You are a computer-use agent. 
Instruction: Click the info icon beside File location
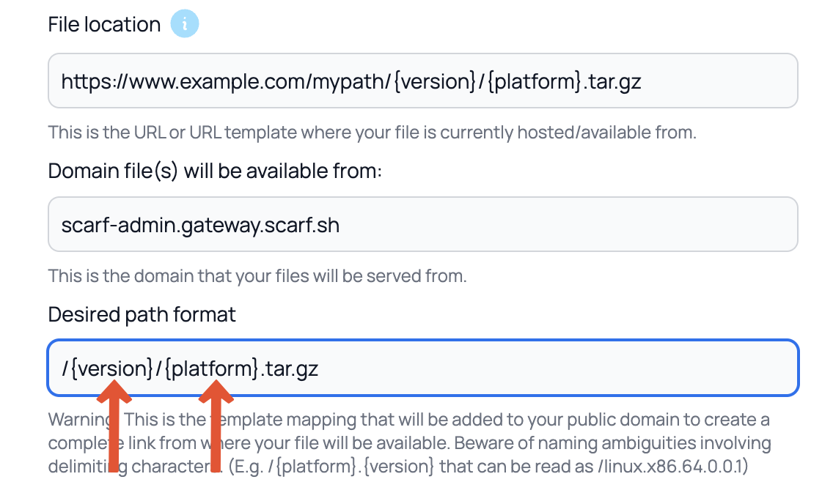(185, 24)
